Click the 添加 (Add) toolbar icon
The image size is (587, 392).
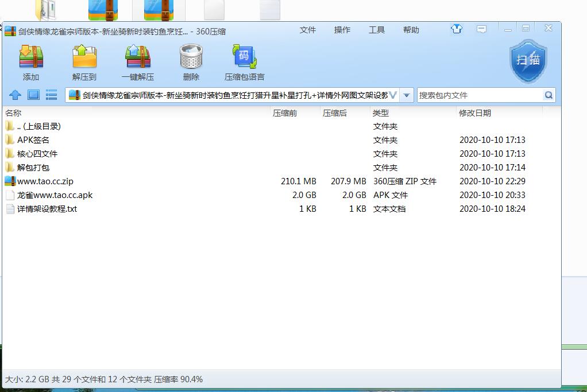coord(31,57)
